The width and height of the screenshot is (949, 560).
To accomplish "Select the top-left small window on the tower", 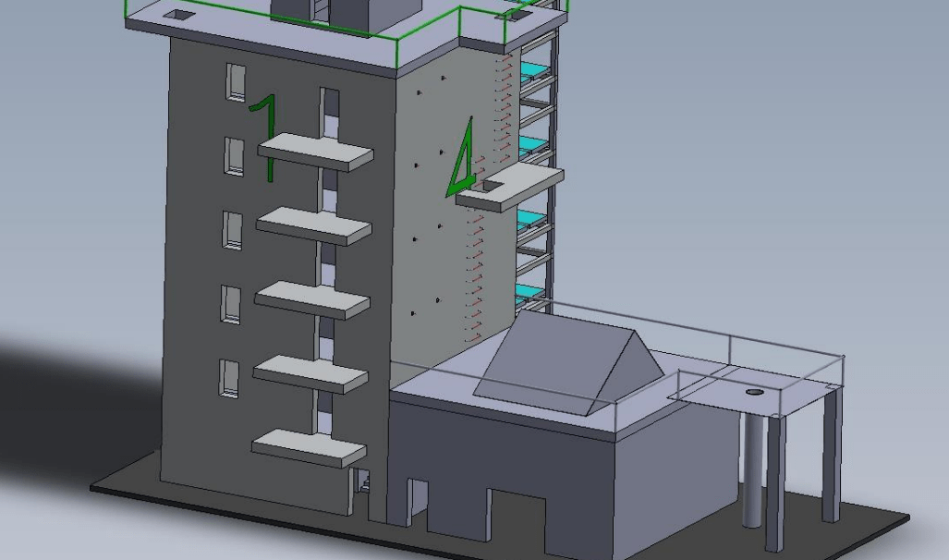I will [x=237, y=82].
